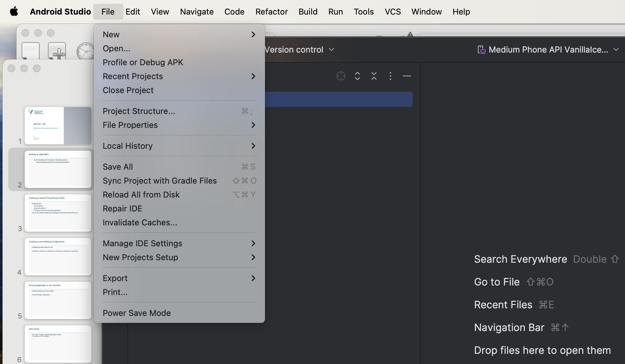Expand the New Projects Setup submenu
Viewport: 625px width, 364px height.
(179, 257)
